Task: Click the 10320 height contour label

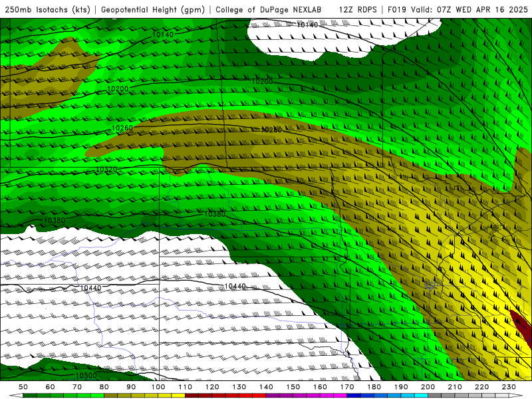Action: point(106,169)
